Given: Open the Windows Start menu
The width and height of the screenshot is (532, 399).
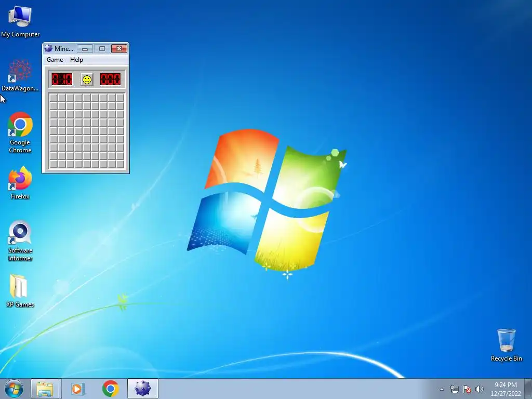Looking at the screenshot, I should pos(14,389).
